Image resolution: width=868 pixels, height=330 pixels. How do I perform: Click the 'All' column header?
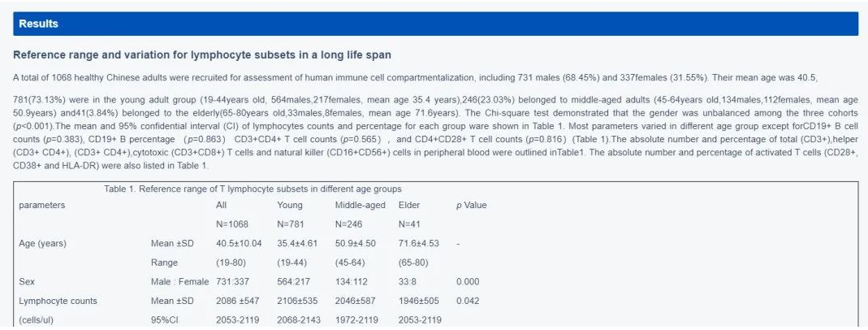221,206
